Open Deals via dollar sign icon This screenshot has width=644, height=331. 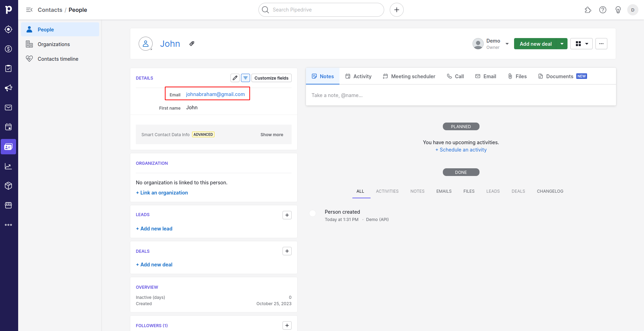(8, 49)
